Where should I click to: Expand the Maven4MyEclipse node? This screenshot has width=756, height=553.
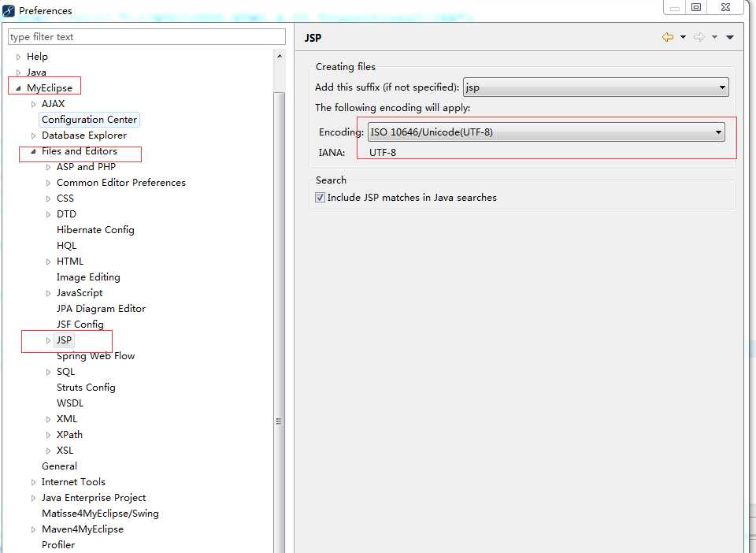[x=33, y=530]
